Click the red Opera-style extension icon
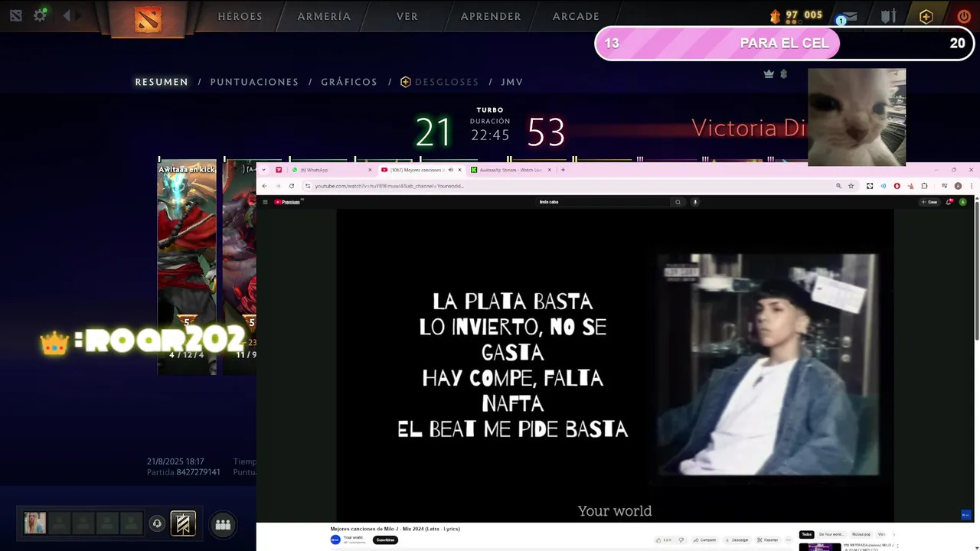This screenshot has width=980, height=551. (x=897, y=186)
